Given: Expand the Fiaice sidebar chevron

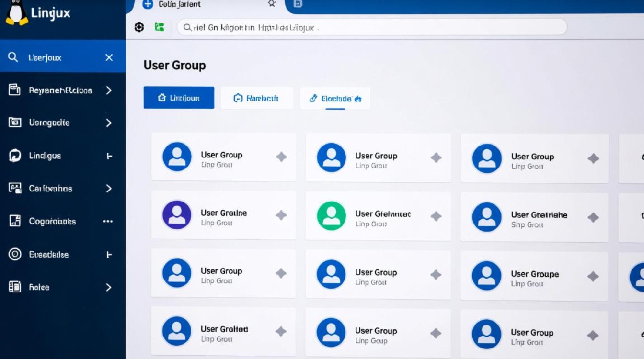Looking at the screenshot, I should coord(109,287).
